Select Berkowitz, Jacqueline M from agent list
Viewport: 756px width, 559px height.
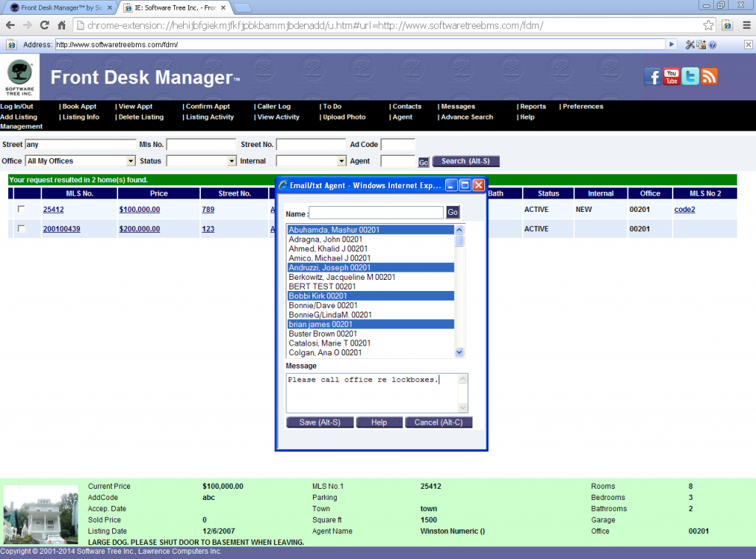click(342, 277)
